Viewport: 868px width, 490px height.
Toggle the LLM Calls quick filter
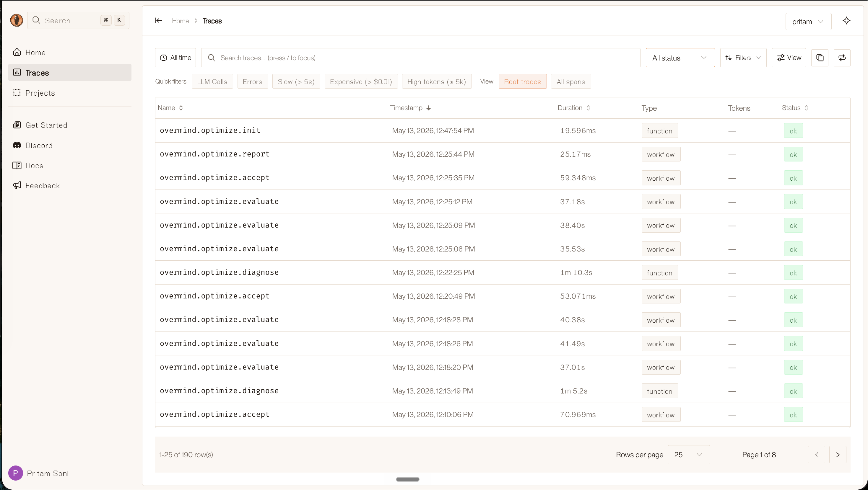click(x=212, y=81)
